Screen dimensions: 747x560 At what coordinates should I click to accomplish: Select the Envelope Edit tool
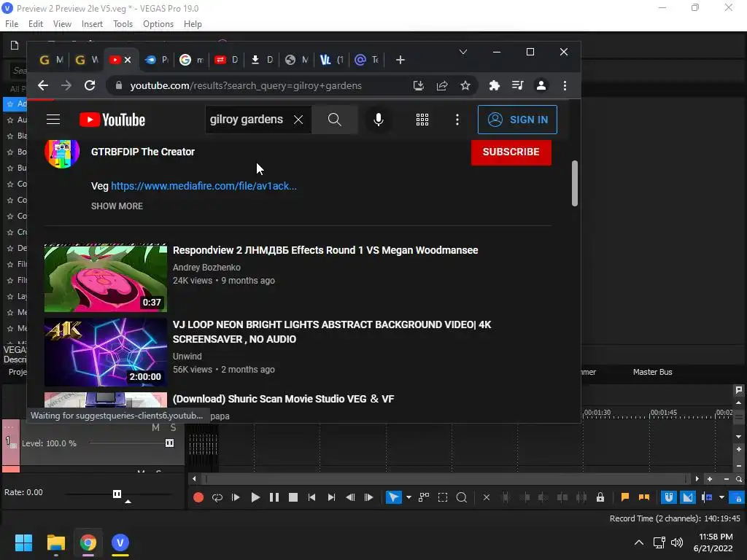pos(424,497)
